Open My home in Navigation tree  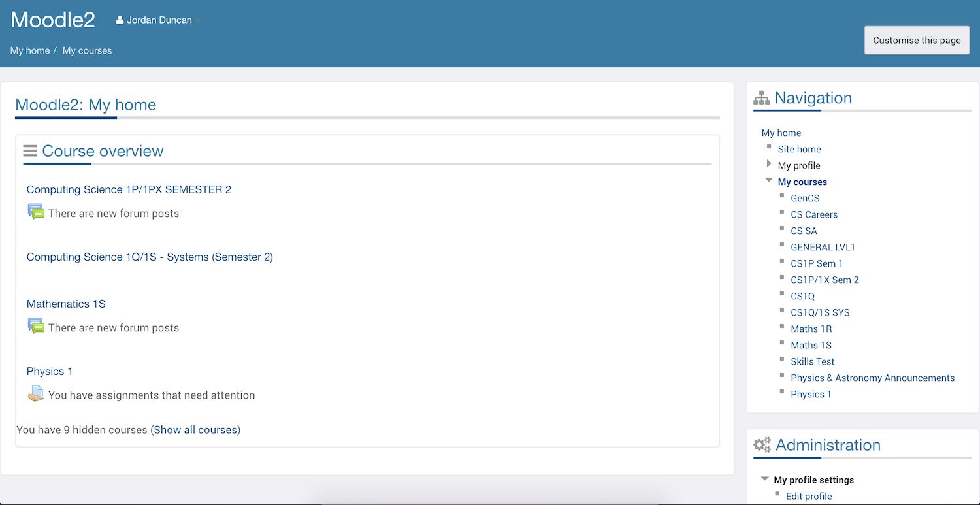coord(781,133)
